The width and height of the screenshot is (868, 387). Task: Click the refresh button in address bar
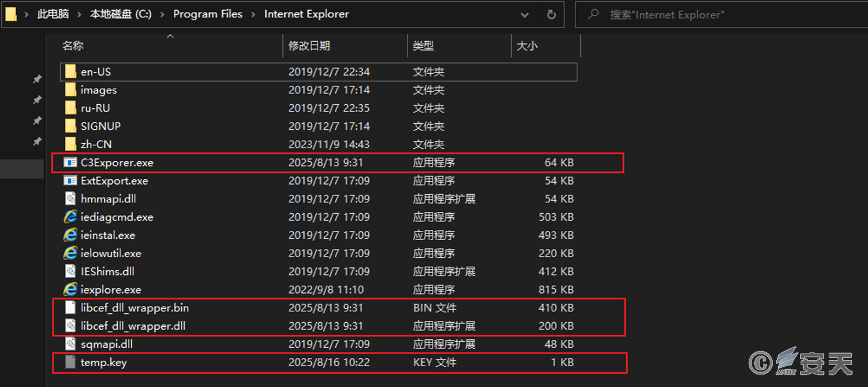click(x=551, y=14)
